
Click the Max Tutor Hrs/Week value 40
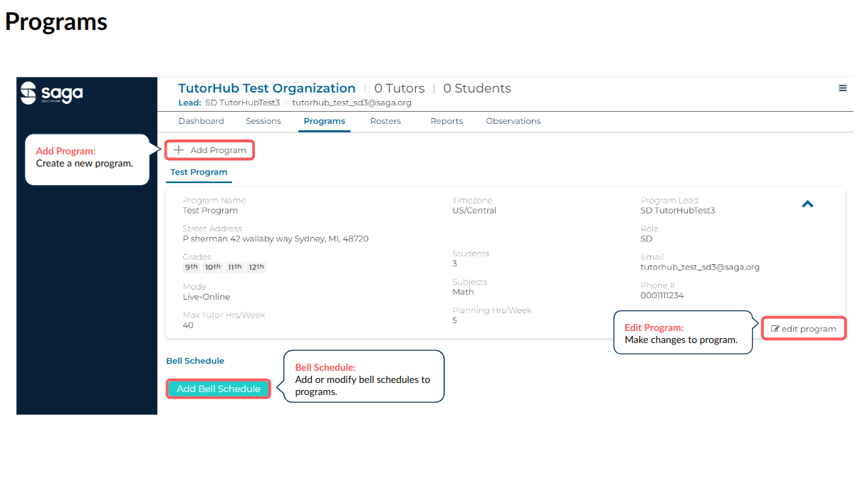click(x=188, y=325)
